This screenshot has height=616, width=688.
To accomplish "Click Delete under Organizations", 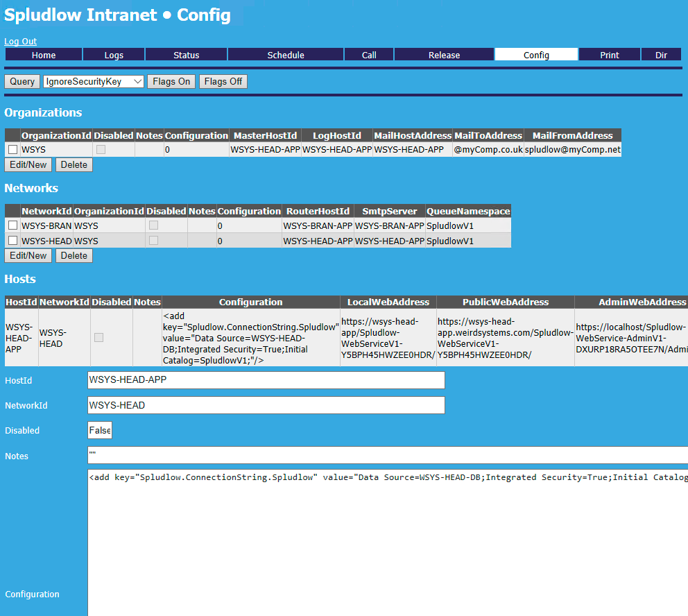I will pos(74,165).
